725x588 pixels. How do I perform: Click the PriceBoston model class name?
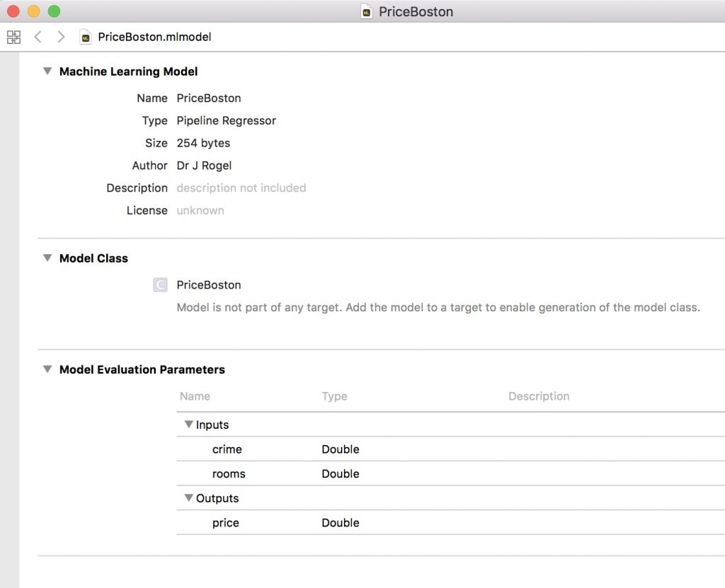click(209, 285)
